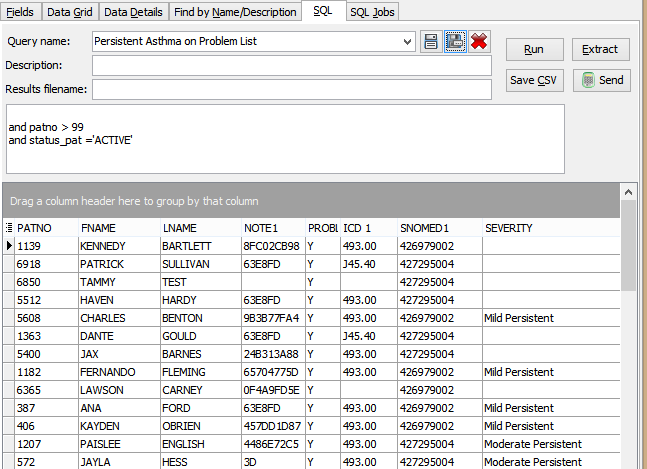Open the Query name dropdown list
647x469 pixels.
(x=407, y=42)
